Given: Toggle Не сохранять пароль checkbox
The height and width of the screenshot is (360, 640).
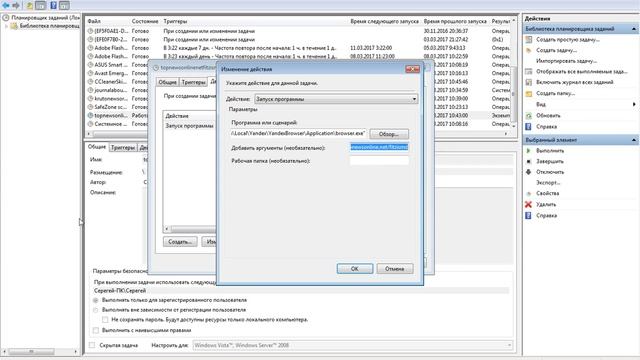Looking at the screenshot, I should click(105, 320).
